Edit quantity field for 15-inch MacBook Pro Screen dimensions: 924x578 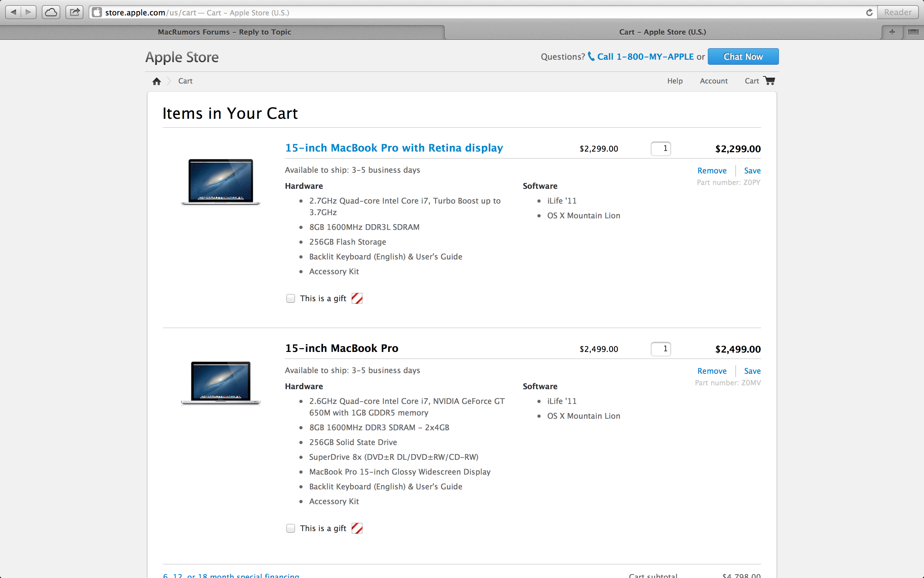(661, 349)
